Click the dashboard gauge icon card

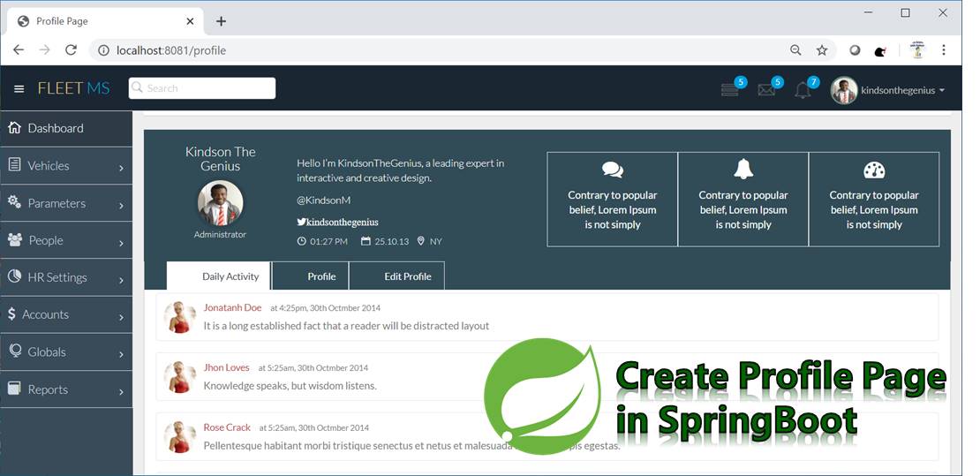(x=874, y=199)
